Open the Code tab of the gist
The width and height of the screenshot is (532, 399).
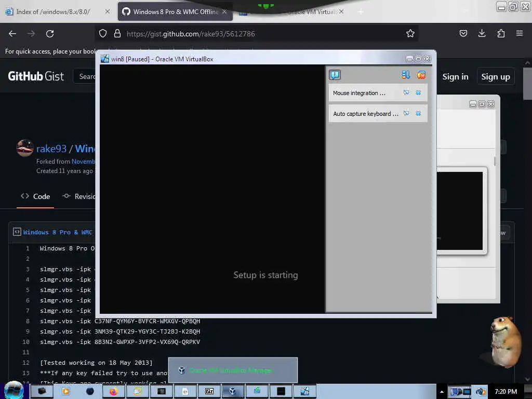[35, 196]
